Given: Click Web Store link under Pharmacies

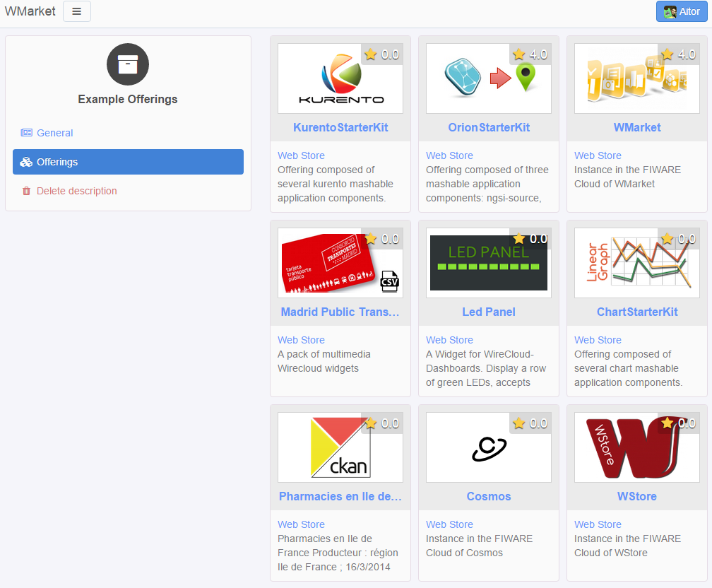Looking at the screenshot, I should tap(301, 524).
